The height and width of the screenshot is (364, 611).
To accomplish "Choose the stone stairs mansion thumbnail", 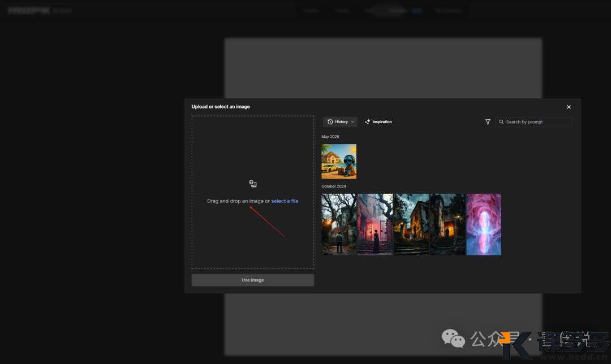I will 411,224.
